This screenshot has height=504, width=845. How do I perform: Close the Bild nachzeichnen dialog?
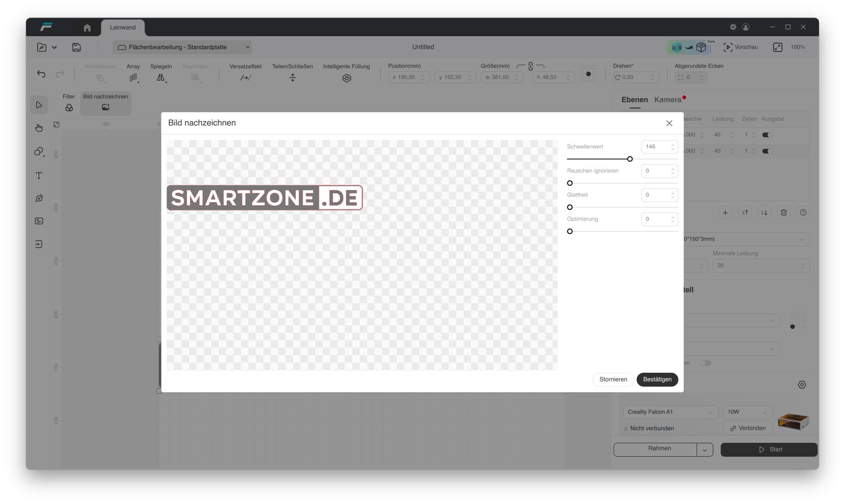669,123
